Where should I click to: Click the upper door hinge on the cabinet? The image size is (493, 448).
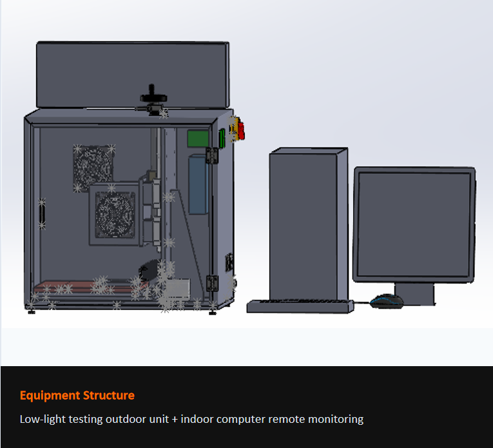(x=211, y=155)
